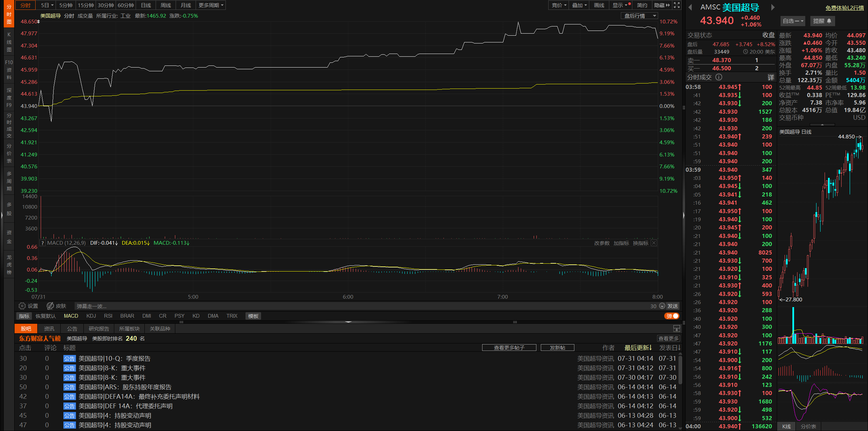Open 分时图 sidebar view
This screenshot has height=431, width=868.
(x=9, y=14)
